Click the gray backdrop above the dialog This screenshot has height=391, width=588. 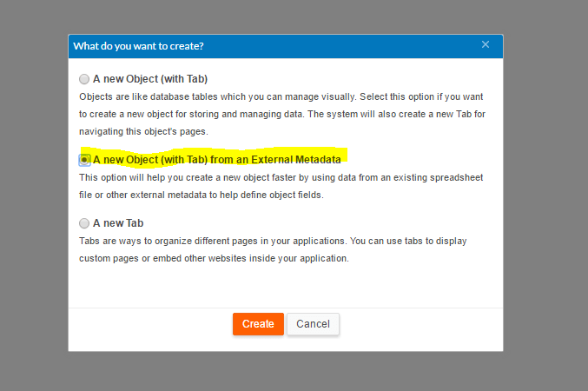pos(287,16)
